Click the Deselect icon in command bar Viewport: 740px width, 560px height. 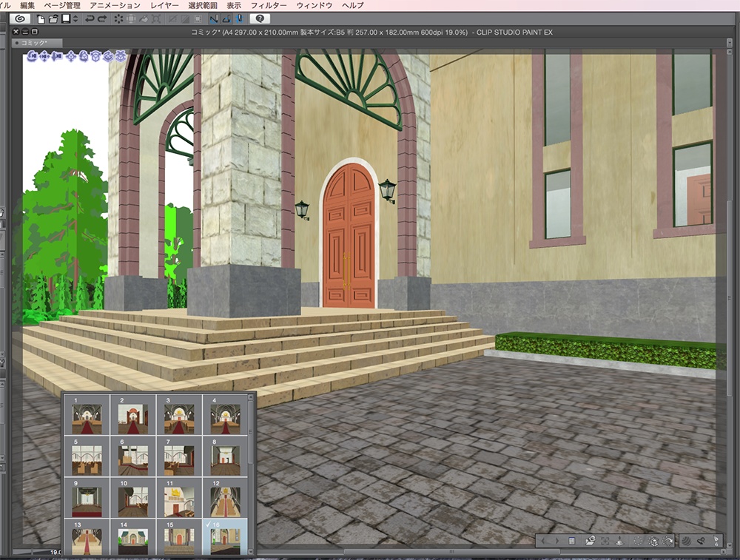pos(172,19)
